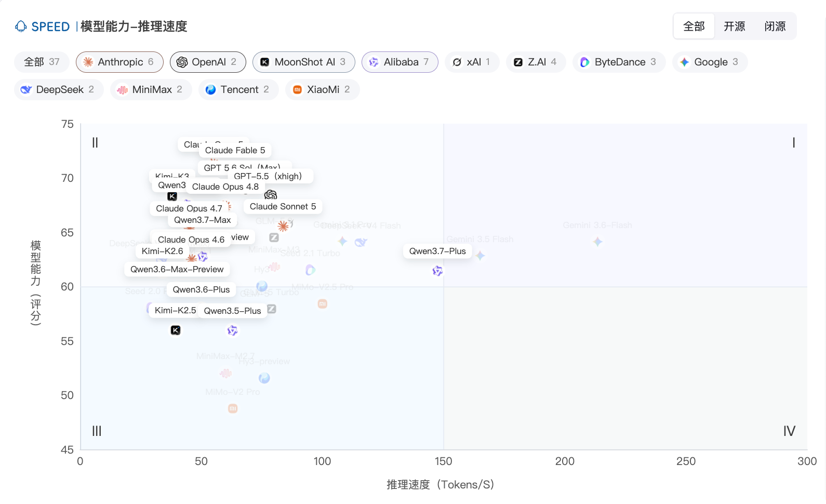
Task: Switch to the 全部 segment tab
Action: (x=694, y=26)
